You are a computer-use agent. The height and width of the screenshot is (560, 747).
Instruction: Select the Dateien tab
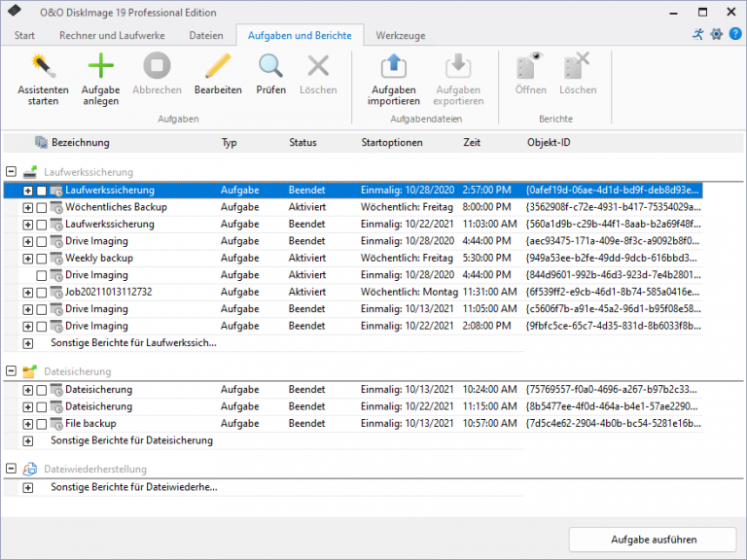[205, 35]
